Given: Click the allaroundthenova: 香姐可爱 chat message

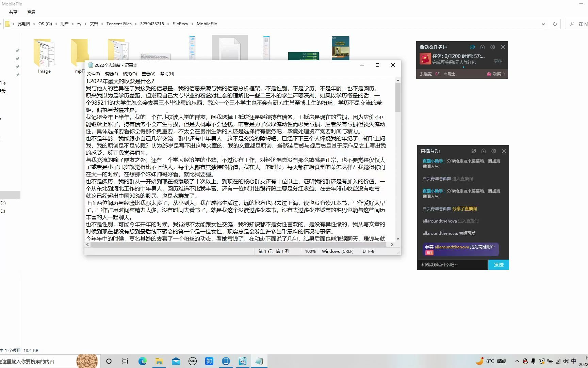Looking at the screenshot, I should tap(449, 233).
